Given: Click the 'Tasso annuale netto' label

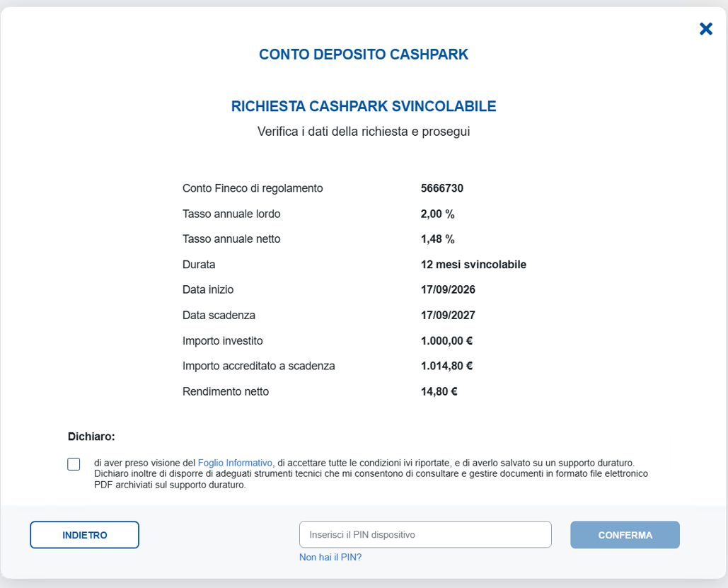Looking at the screenshot, I should click(x=231, y=238).
